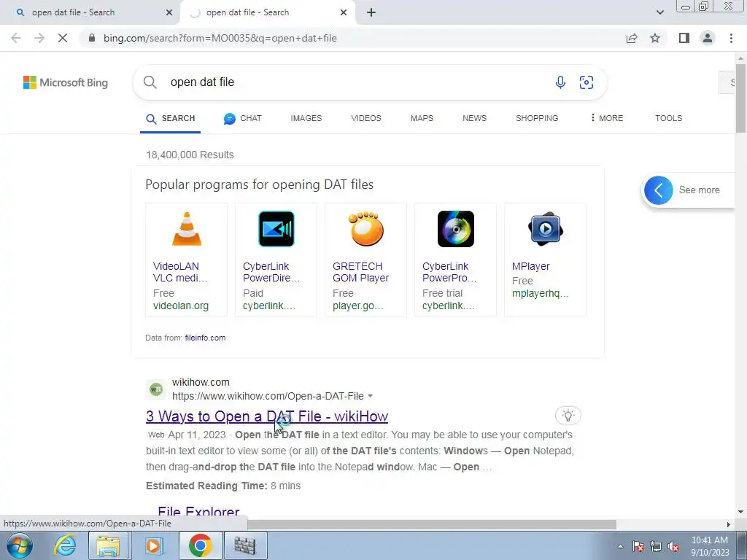Click the CyberLink PowerDirector icon
747x560 pixels.
276,228
